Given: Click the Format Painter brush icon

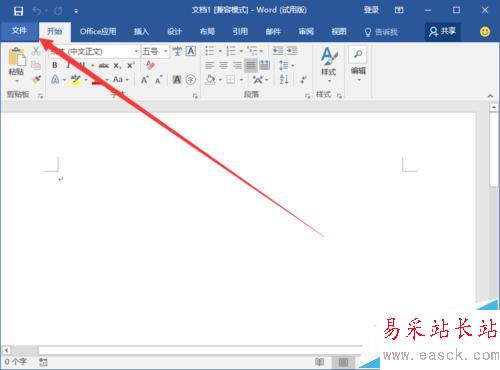Looking at the screenshot, I should click(36, 79).
